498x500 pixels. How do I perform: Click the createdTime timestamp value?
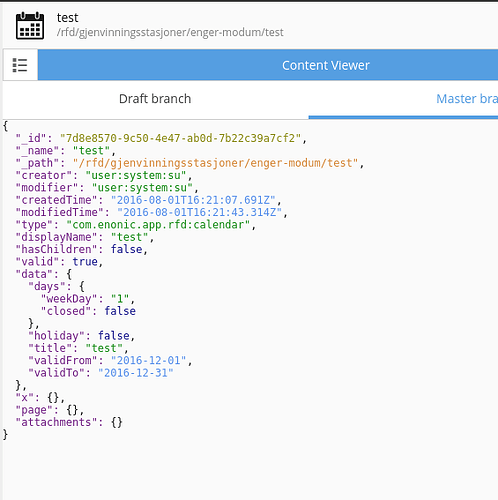tap(193, 200)
